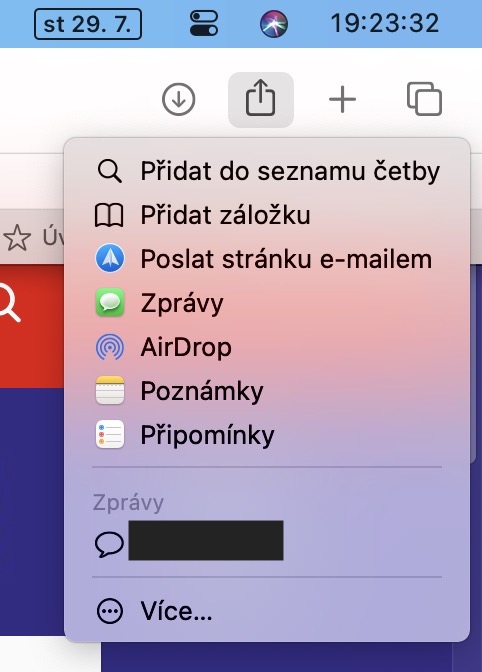Image resolution: width=482 pixels, height=672 pixels.
Task: Click the white search magnifier on red banner
Action: pyautogui.click(x=9, y=303)
